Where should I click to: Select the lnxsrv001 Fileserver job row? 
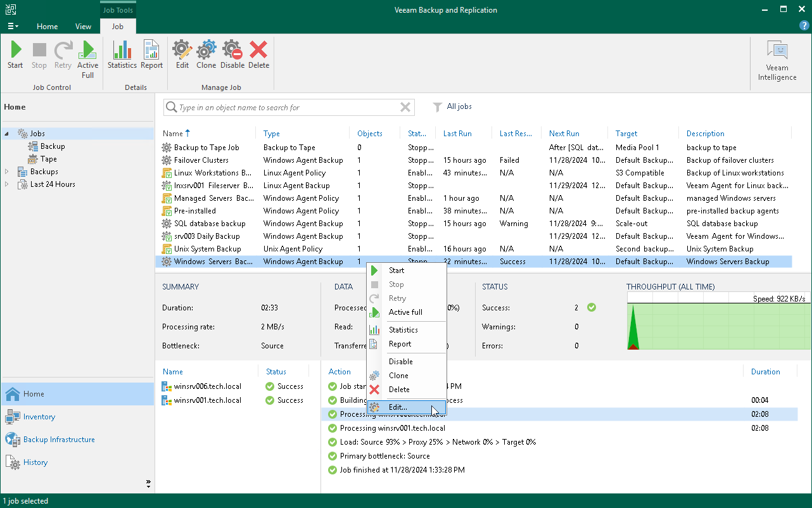tap(474, 186)
